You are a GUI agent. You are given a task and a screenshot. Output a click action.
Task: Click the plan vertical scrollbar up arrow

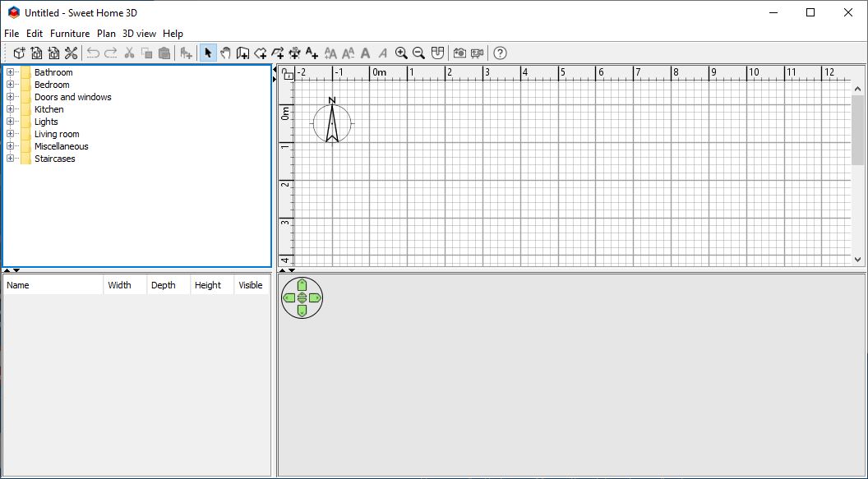tap(858, 89)
